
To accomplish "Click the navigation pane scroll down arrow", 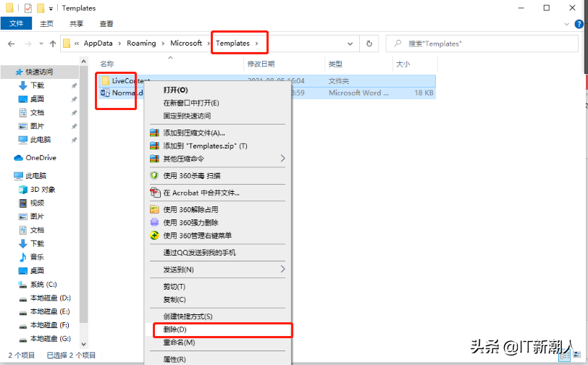I will pyautogui.click(x=83, y=344).
